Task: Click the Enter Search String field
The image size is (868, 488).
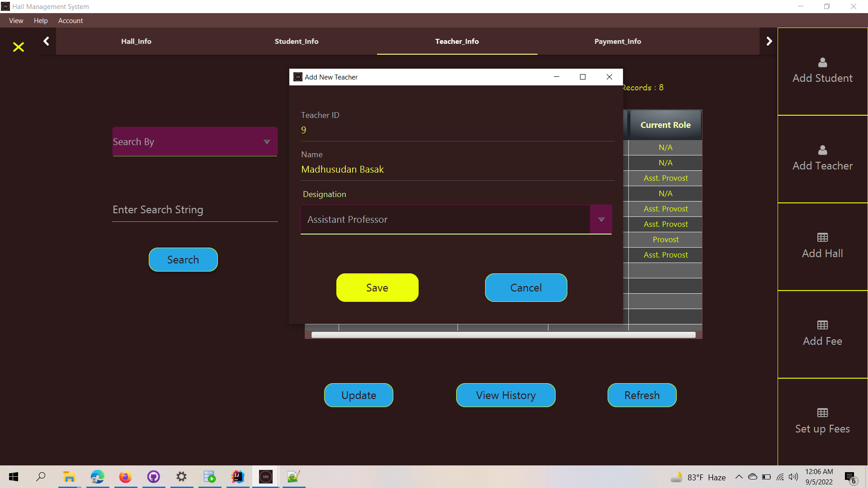Action: (194, 209)
